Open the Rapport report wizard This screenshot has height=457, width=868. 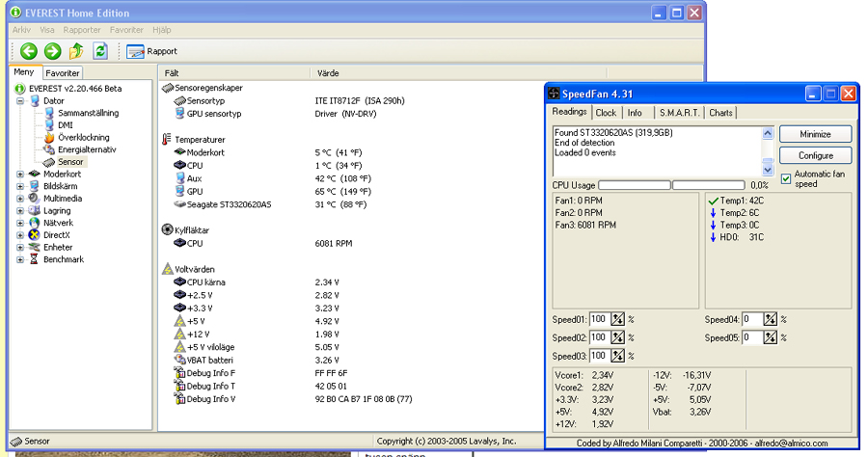point(151,51)
